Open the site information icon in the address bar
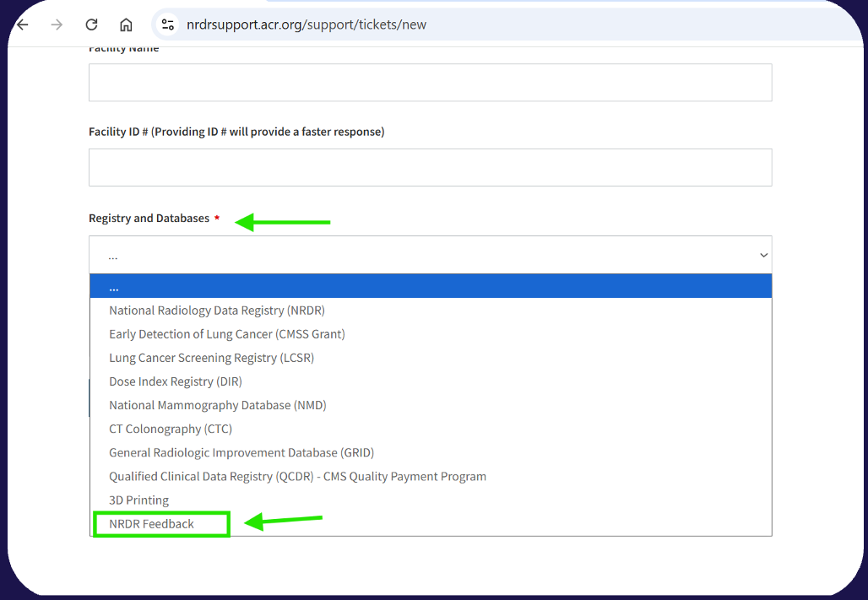The image size is (868, 600). pos(168,24)
